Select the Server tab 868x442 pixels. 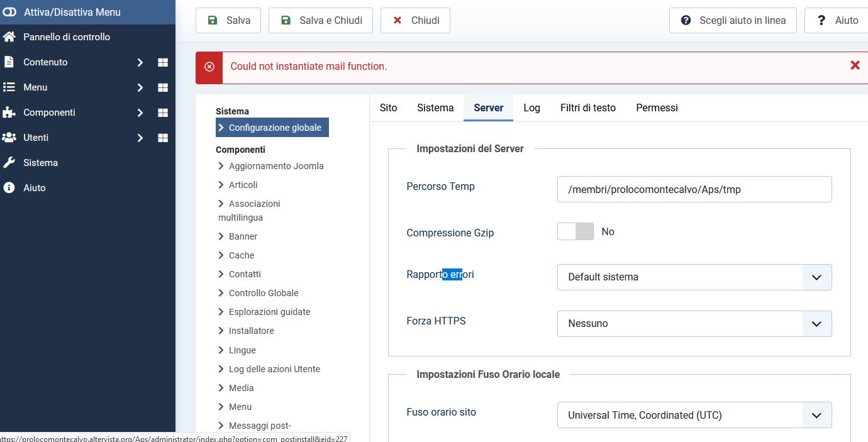point(489,108)
